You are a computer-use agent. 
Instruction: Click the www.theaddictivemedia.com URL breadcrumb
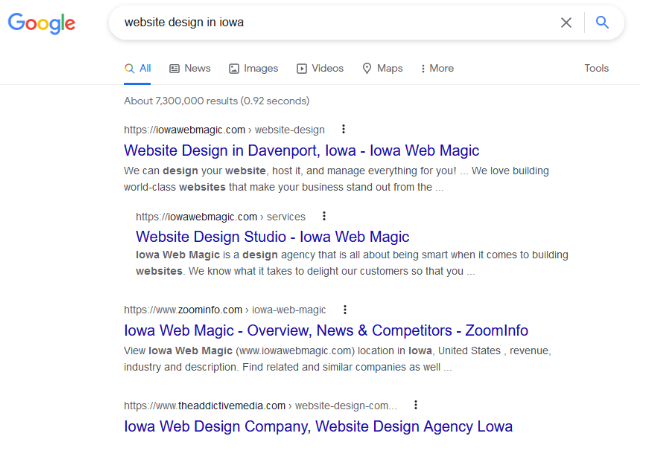pos(260,405)
